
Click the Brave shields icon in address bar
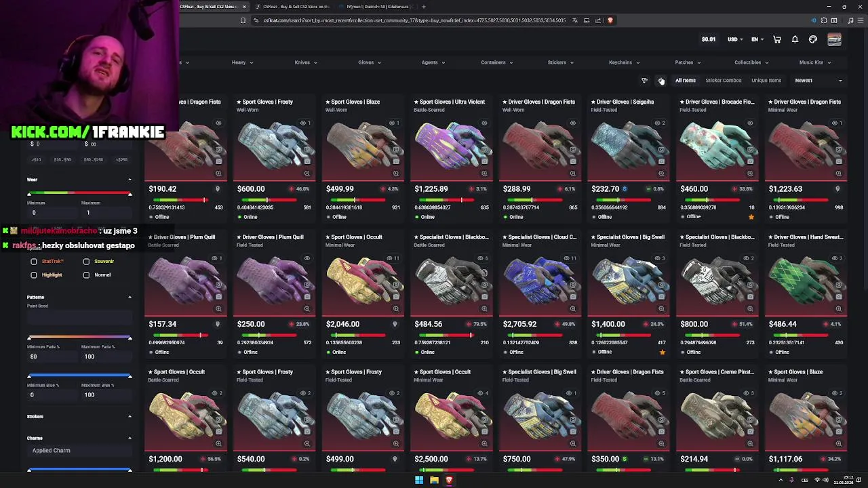[610, 20]
